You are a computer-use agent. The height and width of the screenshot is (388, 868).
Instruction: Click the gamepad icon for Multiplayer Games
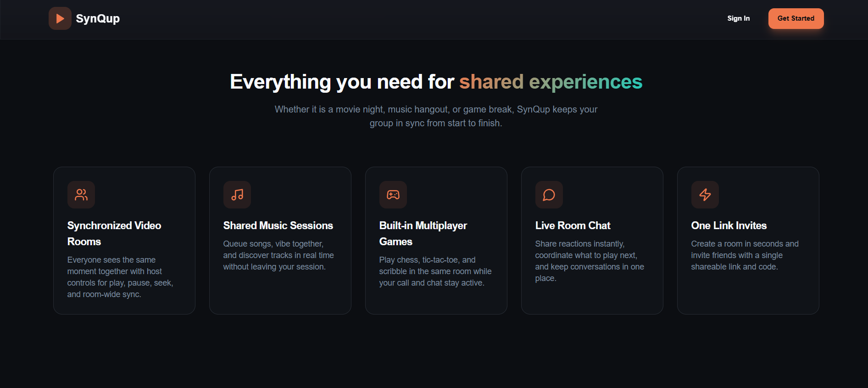pos(393,195)
